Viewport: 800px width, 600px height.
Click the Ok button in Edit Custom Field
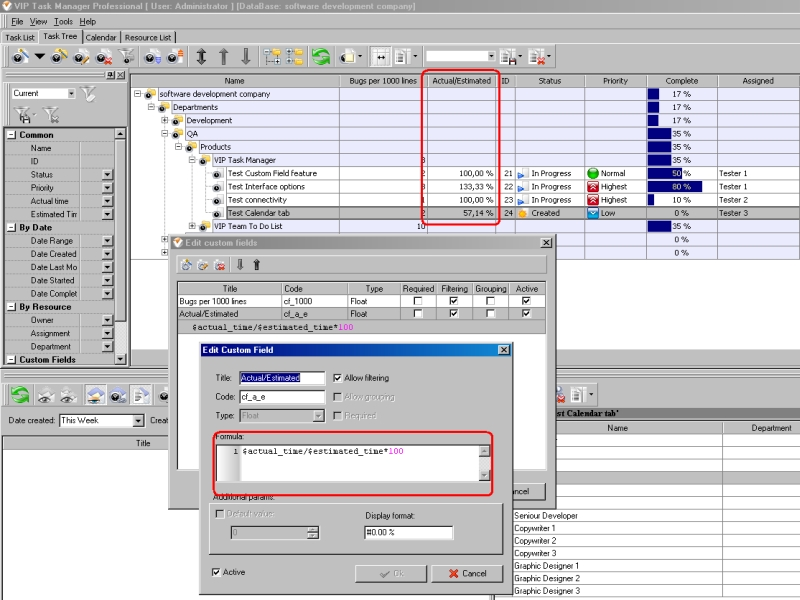[391, 573]
